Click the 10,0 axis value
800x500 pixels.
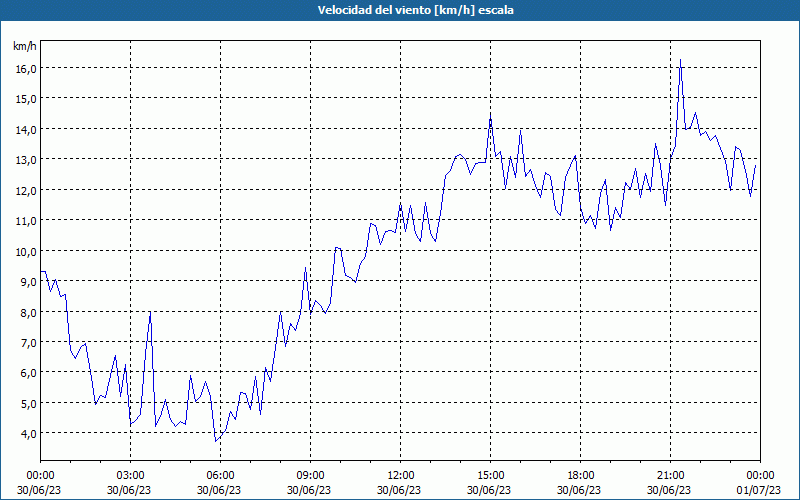tap(24, 251)
